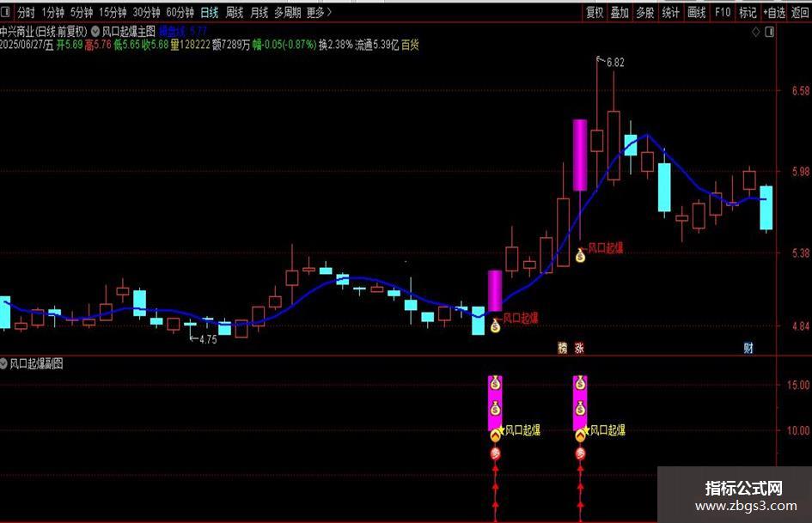Switch to 周线 weekly chart
This screenshot has height=523, width=812.
coord(234,12)
